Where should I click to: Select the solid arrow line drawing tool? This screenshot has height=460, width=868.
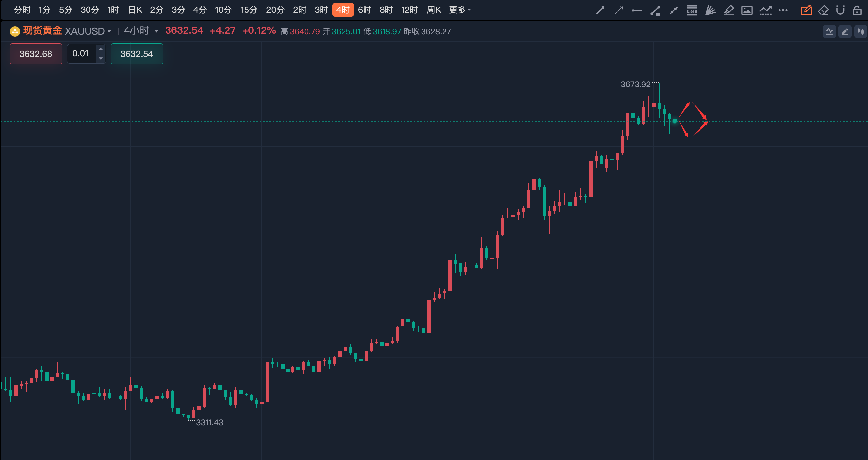600,10
